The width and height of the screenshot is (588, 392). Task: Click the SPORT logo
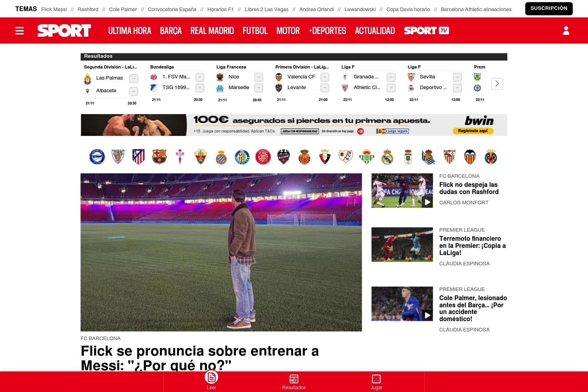64,30
